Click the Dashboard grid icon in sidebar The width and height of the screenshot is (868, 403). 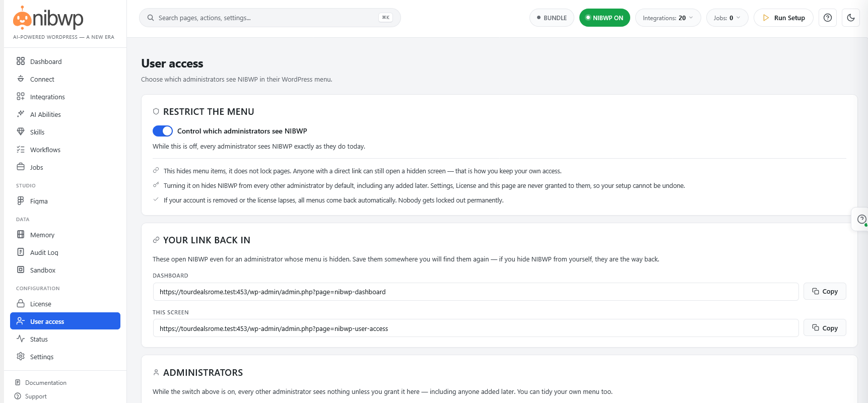[x=21, y=61]
